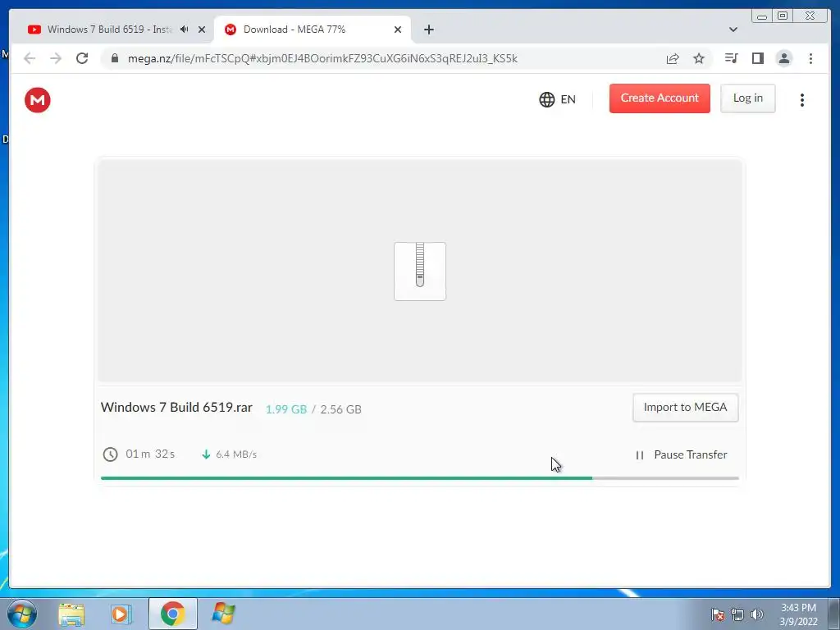The width and height of the screenshot is (840, 630).
Task: Click the browser forward arrow
Action: (x=56, y=58)
